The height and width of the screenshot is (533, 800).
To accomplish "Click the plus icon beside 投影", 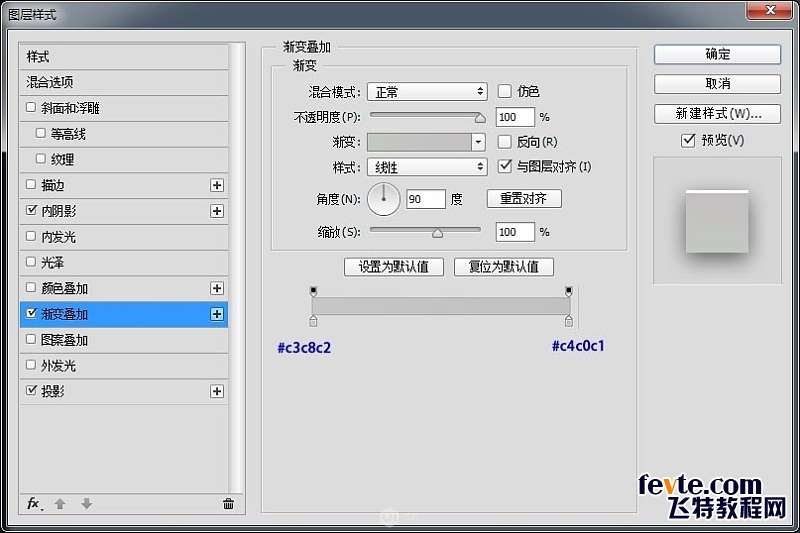I will pos(217,392).
